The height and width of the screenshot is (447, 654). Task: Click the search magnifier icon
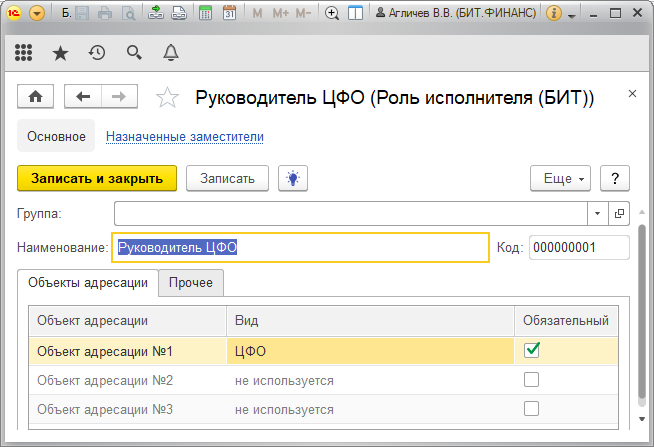coord(134,53)
